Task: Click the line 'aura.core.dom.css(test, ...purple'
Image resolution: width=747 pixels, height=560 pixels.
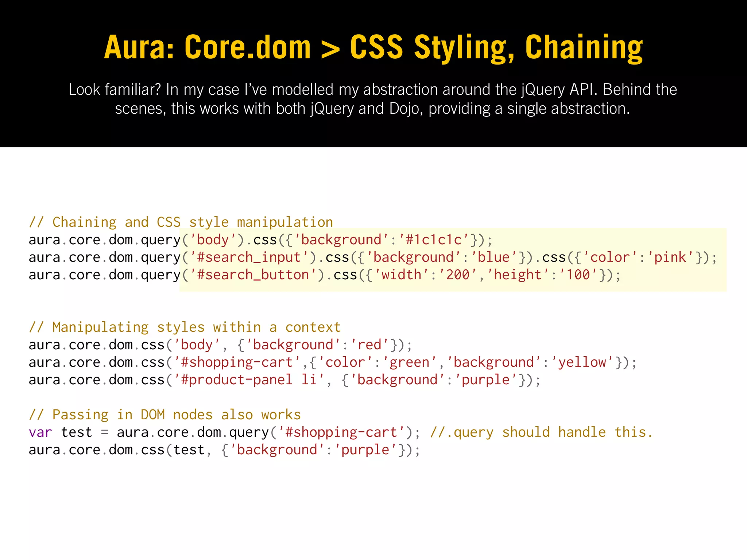Action: [224, 450]
